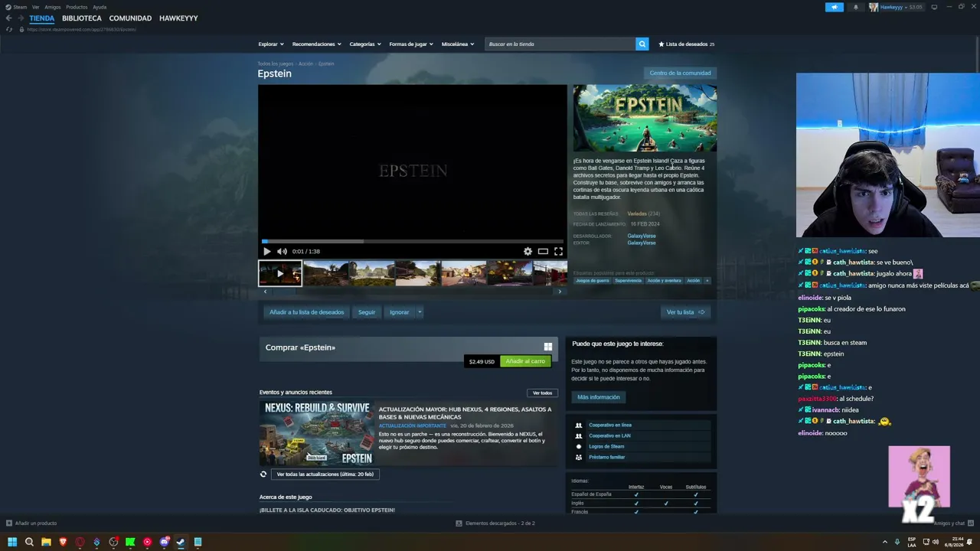Expand the Explorar store menu
980x551 pixels.
point(271,44)
